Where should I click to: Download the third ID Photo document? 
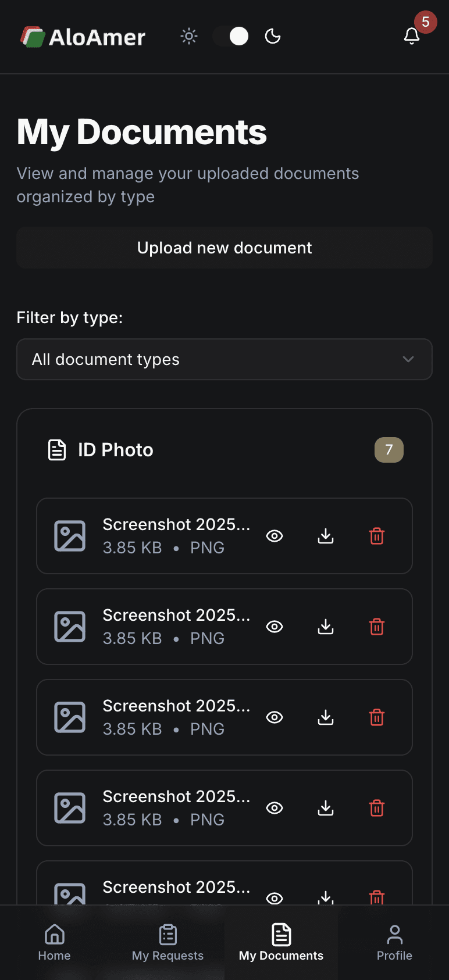(x=326, y=717)
